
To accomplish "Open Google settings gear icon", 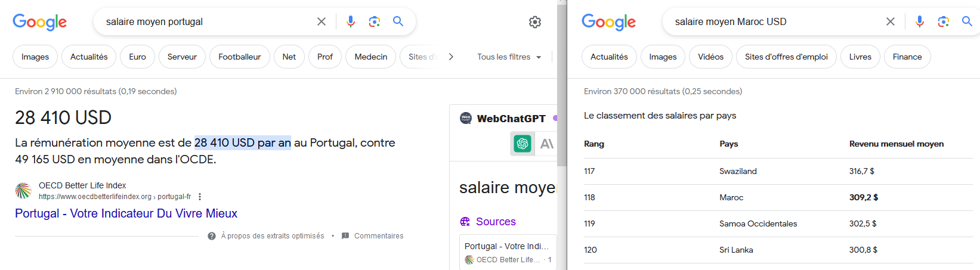I will click(x=535, y=22).
